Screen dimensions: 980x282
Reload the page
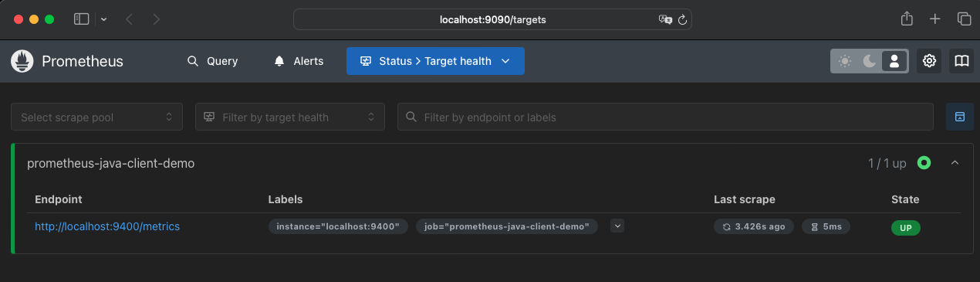click(682, 19)
